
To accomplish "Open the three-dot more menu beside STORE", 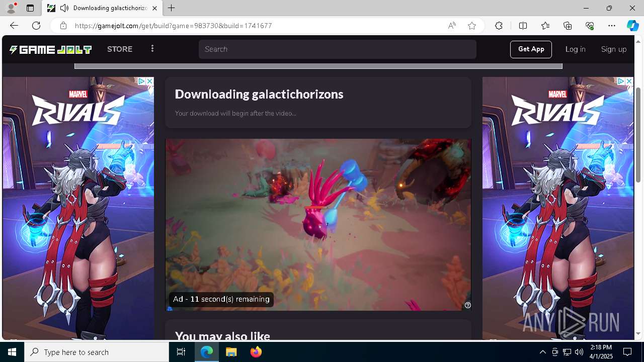I will (152, 49).
